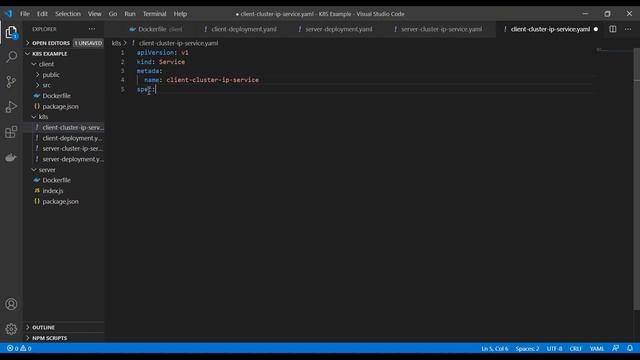Open the Run menu
640x360 pixels.
click(130, 13)
